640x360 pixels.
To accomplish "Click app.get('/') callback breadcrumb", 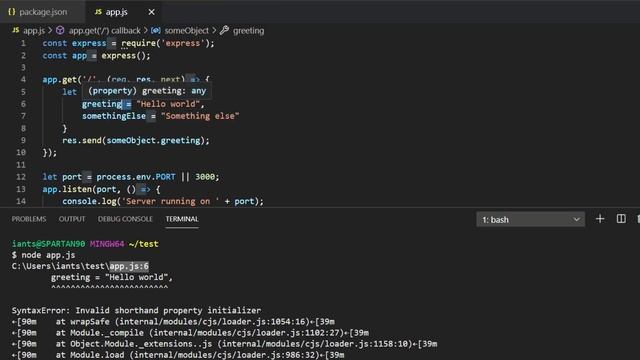I will pyautogui.click(x=104, y=31).
